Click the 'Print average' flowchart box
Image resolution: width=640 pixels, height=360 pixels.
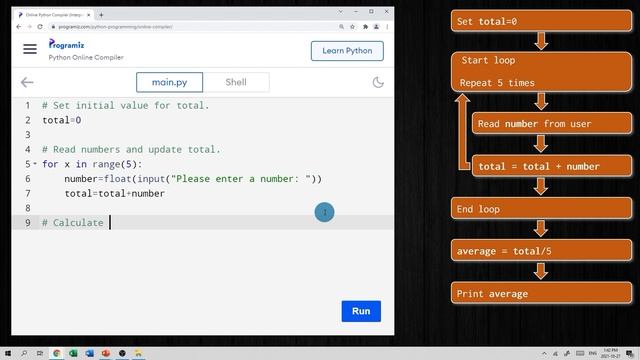(541, 293)
